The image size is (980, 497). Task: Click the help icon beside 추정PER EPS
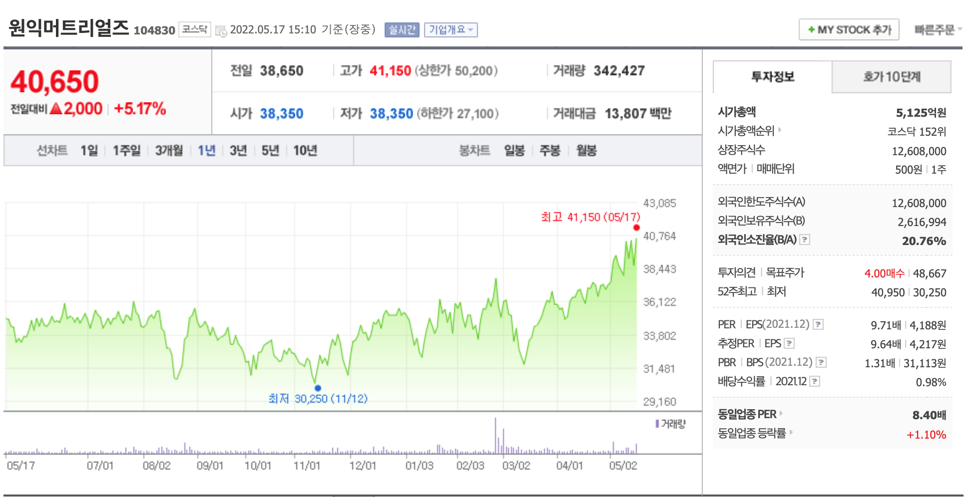[789, 343]
